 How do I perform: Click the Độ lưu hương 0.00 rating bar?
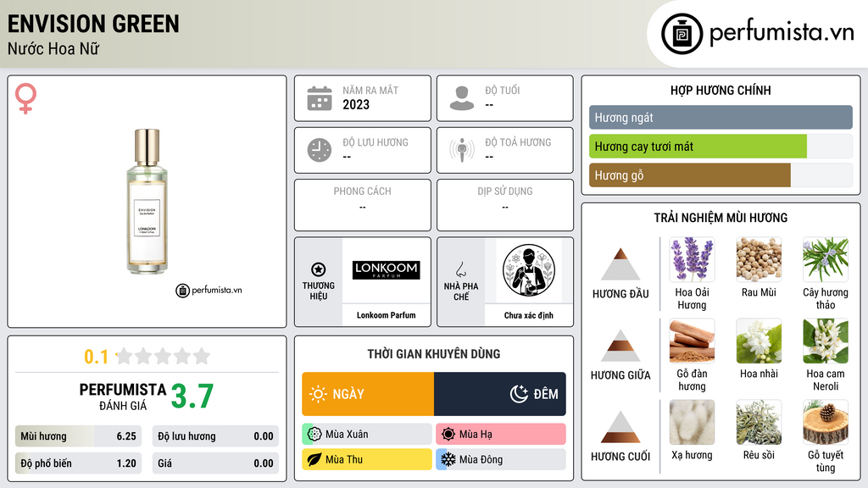(x=215, y=436)
